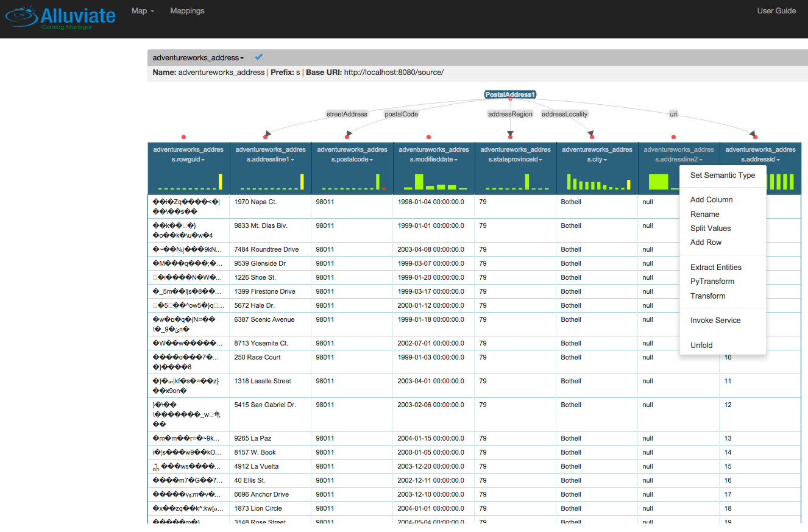Click the postalCode property label
808x532 pixels.
click(401, 114)
